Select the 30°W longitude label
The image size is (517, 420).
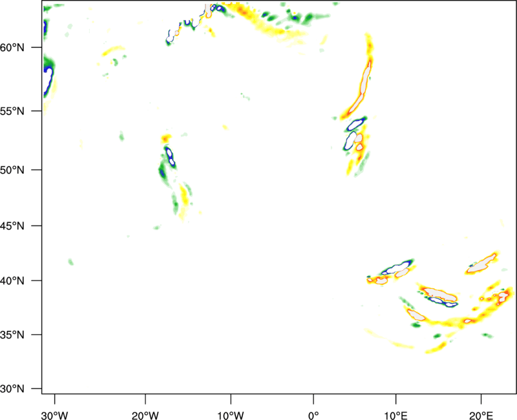54,407
